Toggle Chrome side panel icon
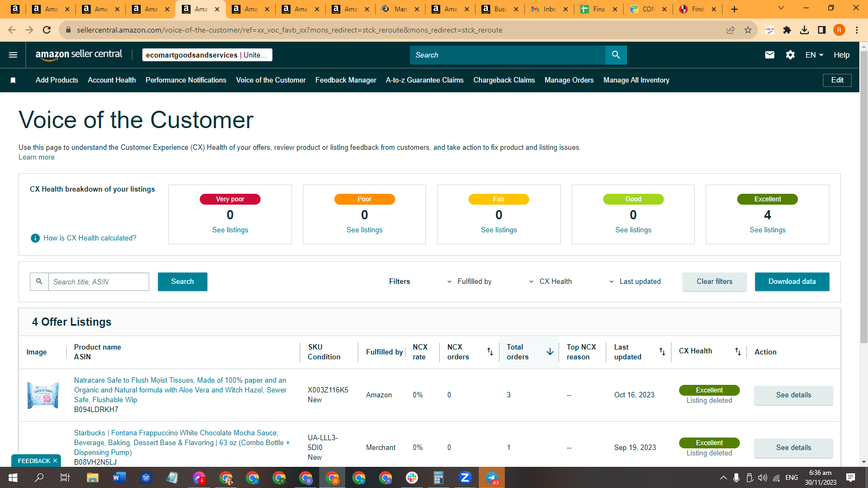 822,30
